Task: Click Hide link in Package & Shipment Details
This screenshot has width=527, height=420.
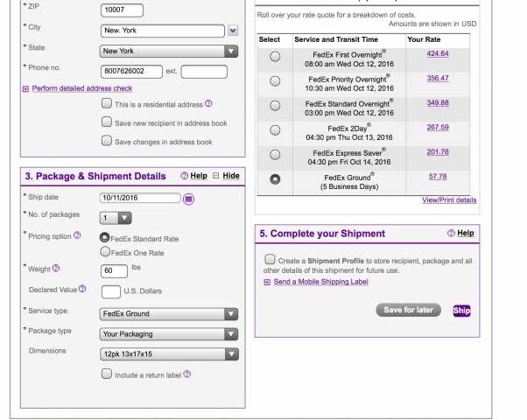Action: [231, 176]
